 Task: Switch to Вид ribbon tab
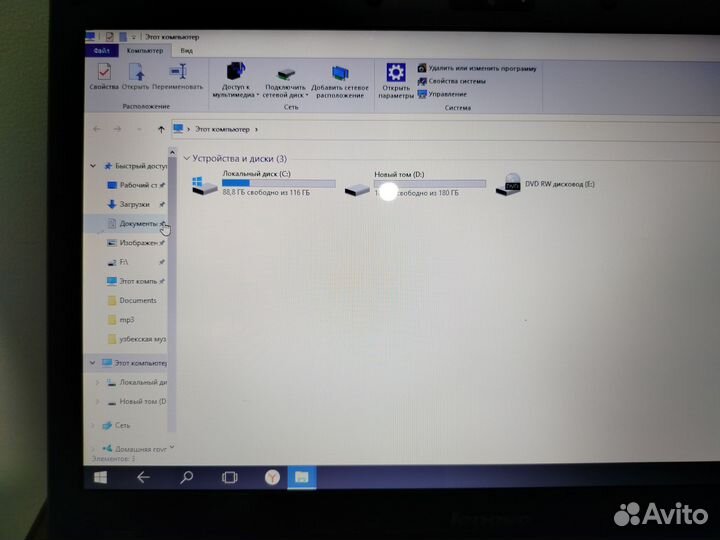[x=186, y=51]
